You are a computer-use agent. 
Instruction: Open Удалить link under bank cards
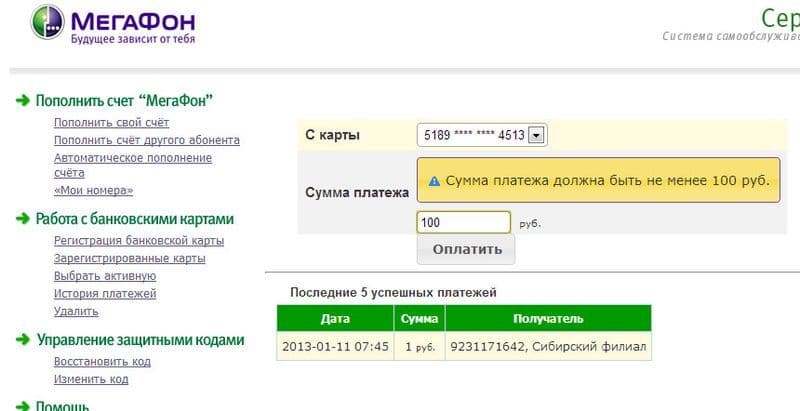tap(76, 311)
